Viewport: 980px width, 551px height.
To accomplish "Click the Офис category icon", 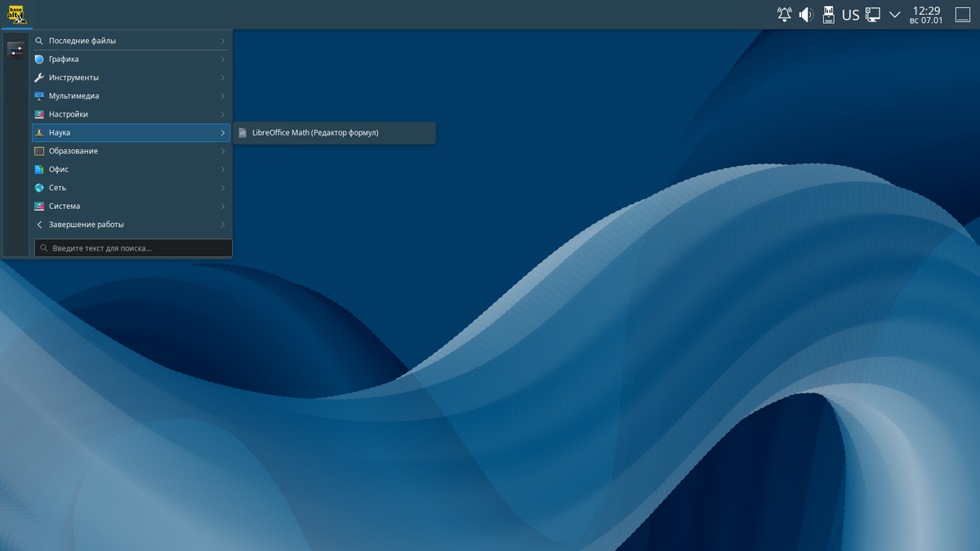I will coord(39,169).
